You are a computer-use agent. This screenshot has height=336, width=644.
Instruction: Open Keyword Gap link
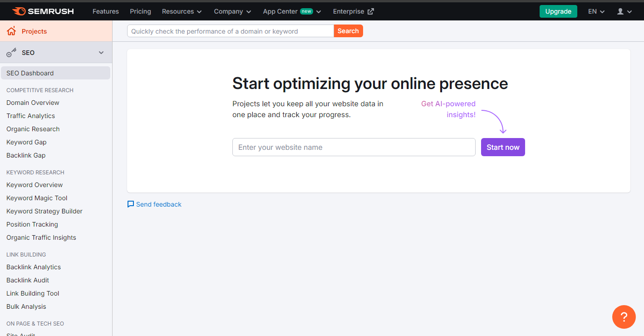click(26, 142)
